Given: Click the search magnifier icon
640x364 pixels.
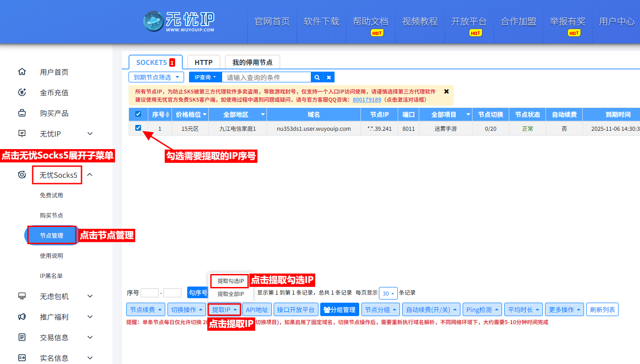Looking at the screenshot, I should tap(317, 77).
